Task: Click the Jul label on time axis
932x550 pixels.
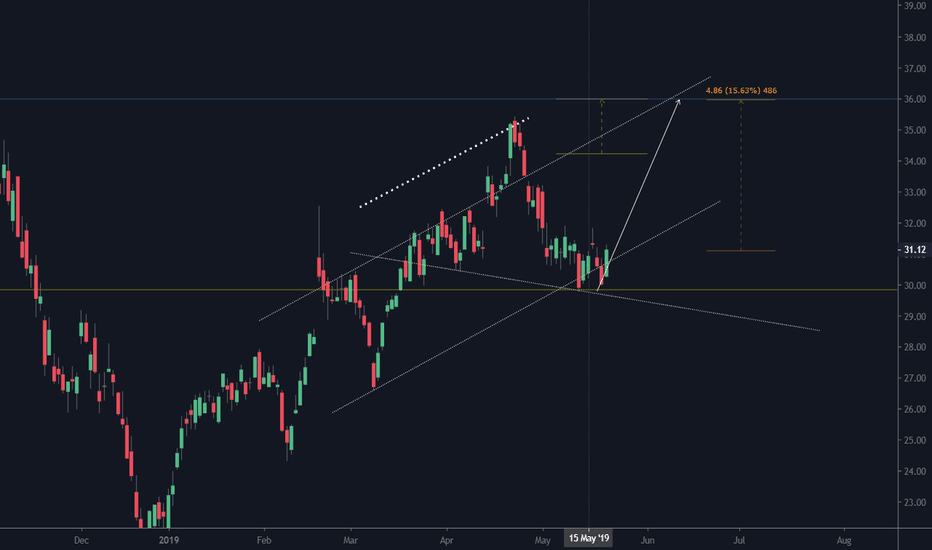Action: (739, 540)
